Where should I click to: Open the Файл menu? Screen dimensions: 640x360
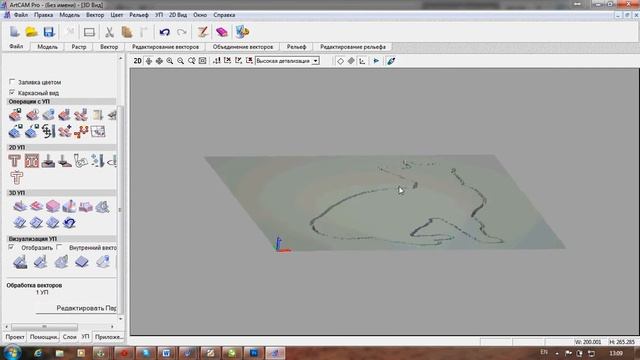click(x=21, y=15)
